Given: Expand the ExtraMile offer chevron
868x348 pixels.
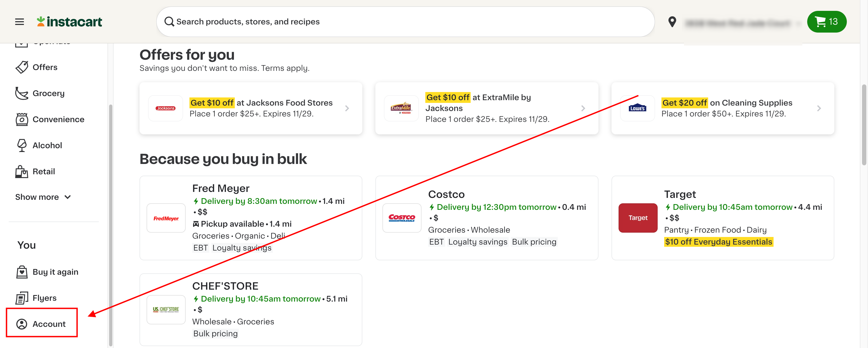Looking at the screenshot, I should click(x=583, y=108).
